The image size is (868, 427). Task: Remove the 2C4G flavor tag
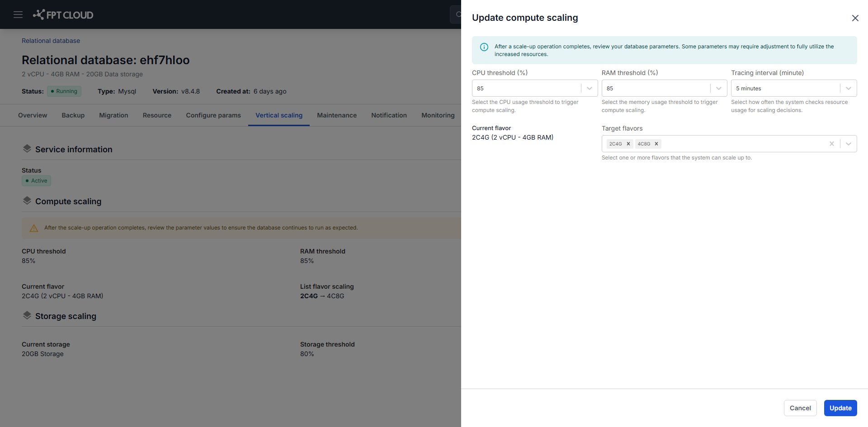(x=628, y=144)
